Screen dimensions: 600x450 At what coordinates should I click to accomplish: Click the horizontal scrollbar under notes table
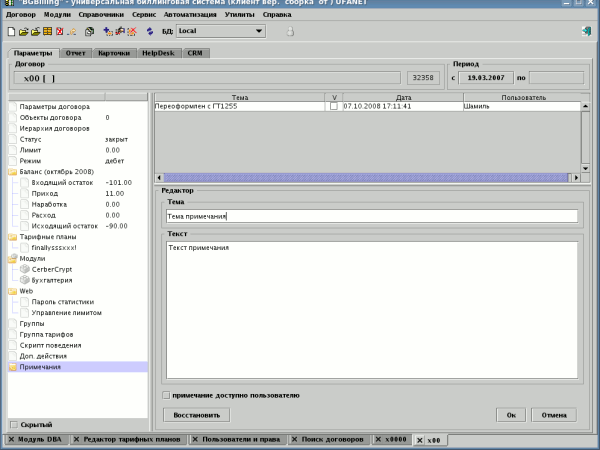coord(360,176)
